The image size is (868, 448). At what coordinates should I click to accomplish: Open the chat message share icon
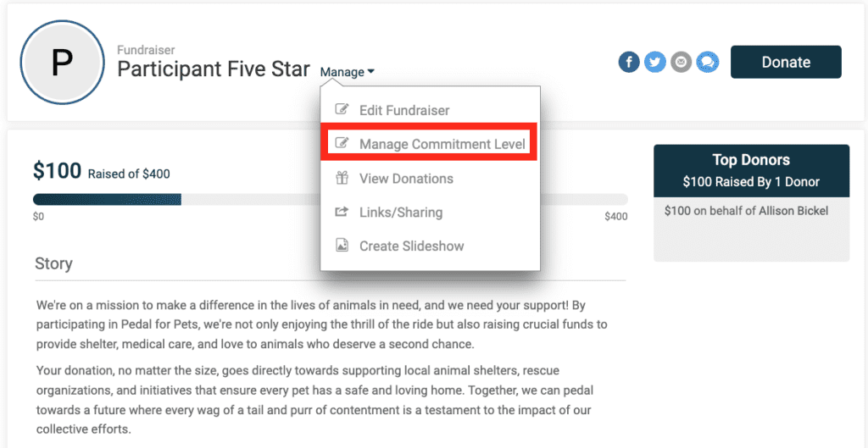click(x=707, y=62)
